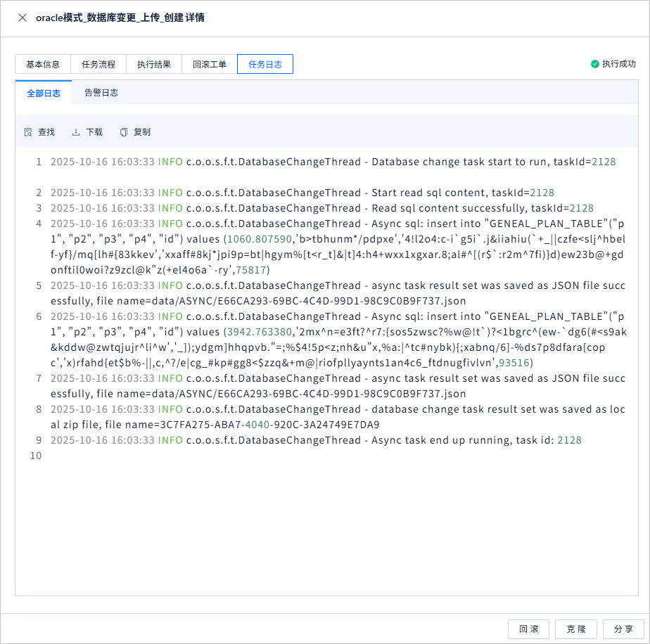Go to the 回滚工单 tab

click(210, 64)
